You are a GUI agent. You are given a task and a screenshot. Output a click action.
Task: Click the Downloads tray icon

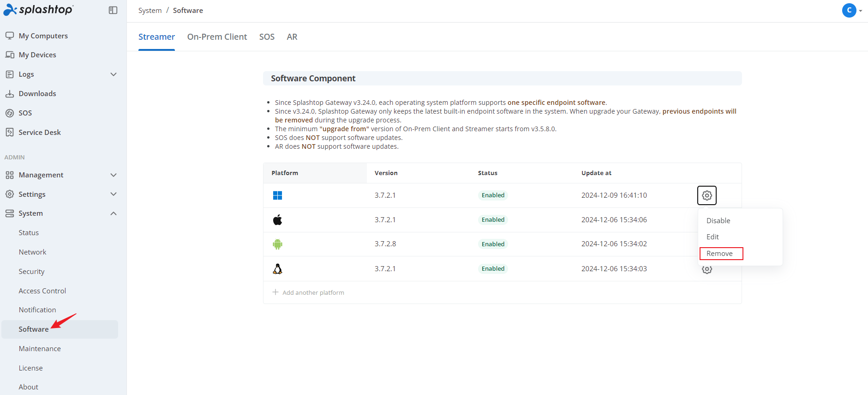[10, 93]
